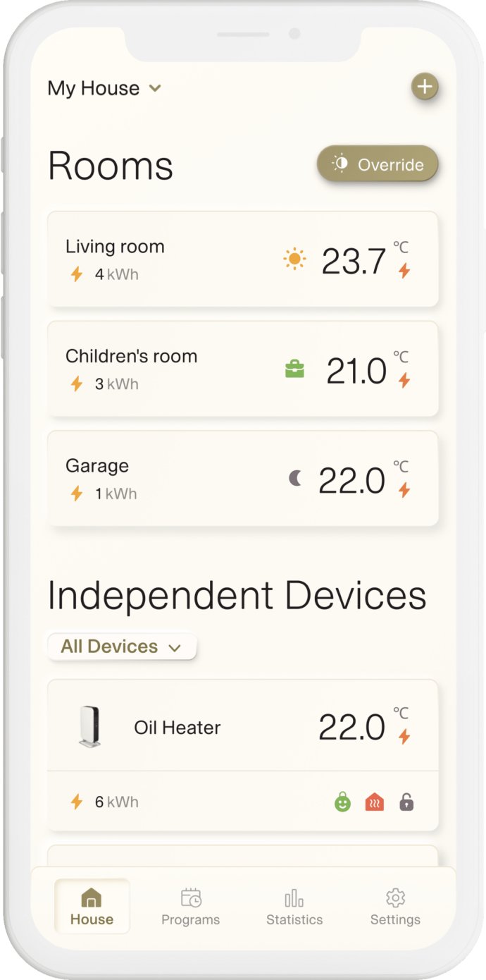Click the green briefcase icon in Children's room
Screen dimensions: 486x980
[294, 369]
